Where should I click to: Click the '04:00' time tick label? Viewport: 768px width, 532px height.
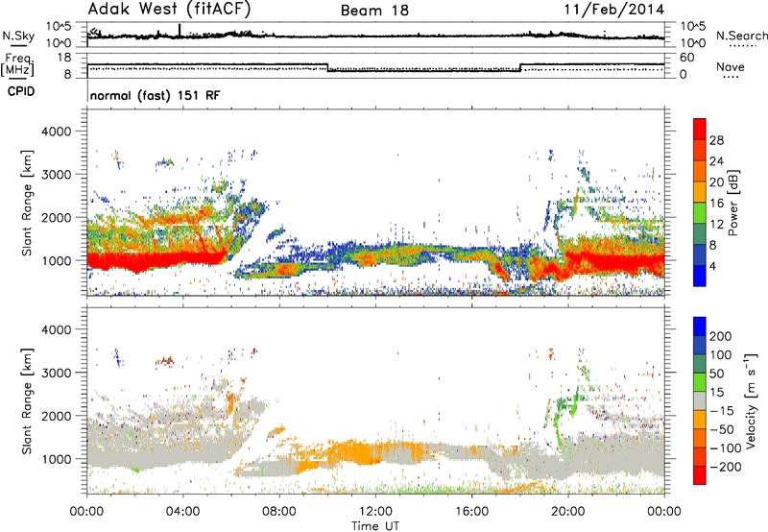point(182,512)
